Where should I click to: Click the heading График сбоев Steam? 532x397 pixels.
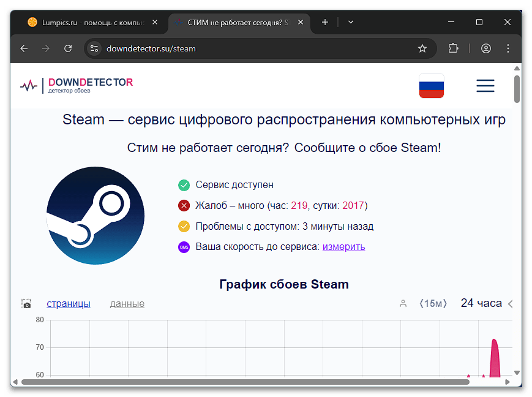(x=284, y=284)
